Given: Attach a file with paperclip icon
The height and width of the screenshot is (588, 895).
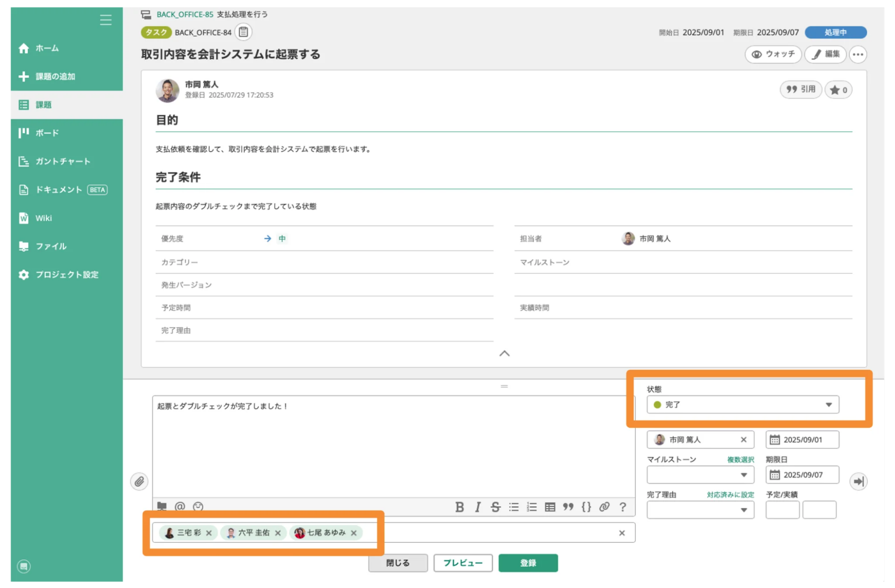Looking at the screenshot, I should pyautogui.click(x=139, y=482).
